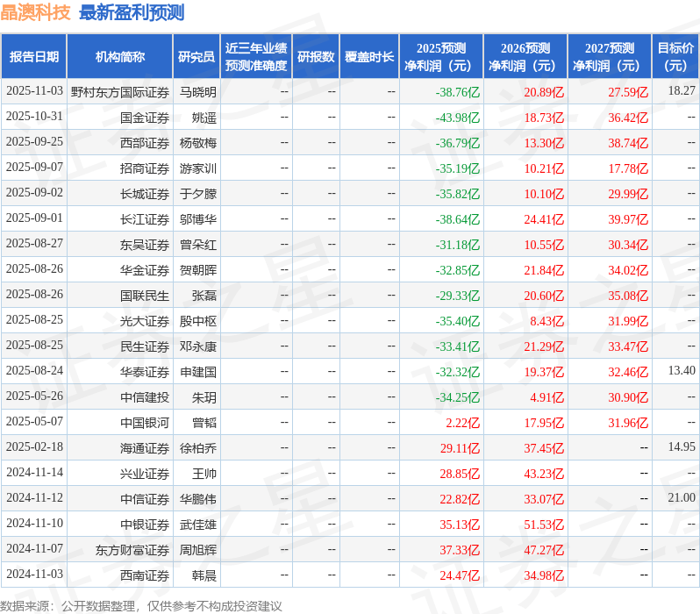Click the 研报数 column header
The width and height of the screenshot is (700, 614).
point(315,57)
